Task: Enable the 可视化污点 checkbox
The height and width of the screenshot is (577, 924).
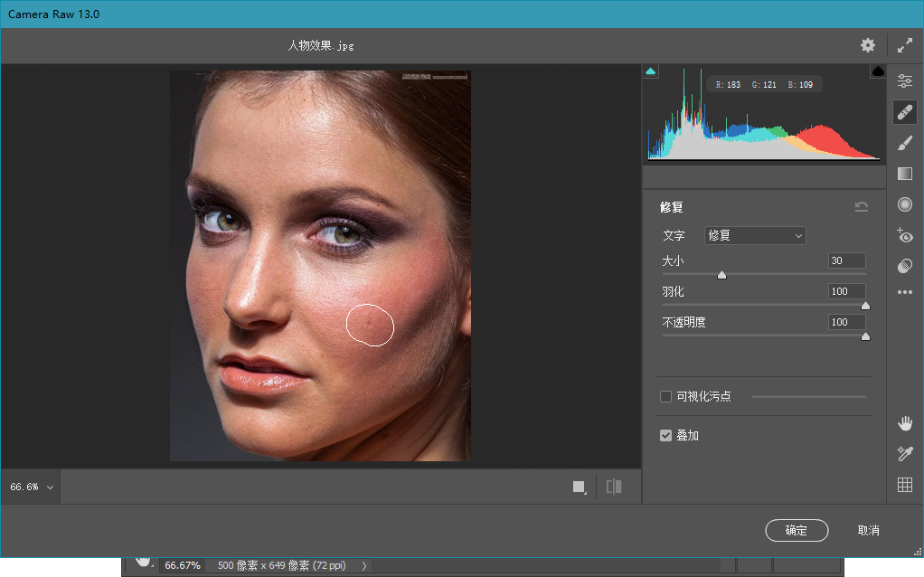Action: pyautogui.click(x=666, y=397)
